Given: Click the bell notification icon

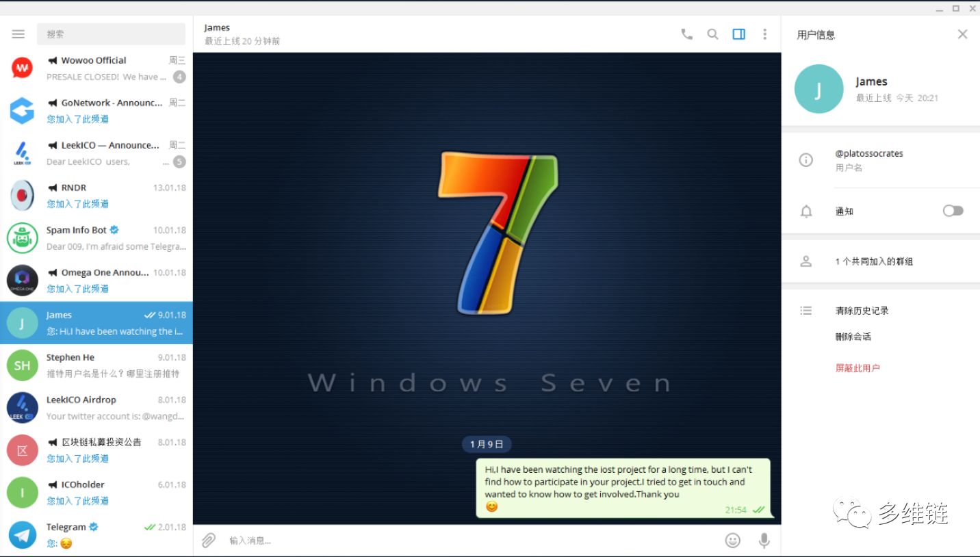Looking at the screenshot, I should pos(806,211).
